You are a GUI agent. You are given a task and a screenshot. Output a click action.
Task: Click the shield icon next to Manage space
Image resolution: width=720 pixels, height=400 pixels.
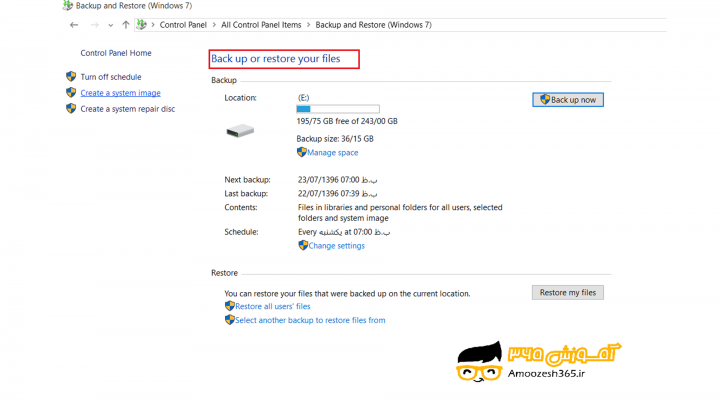(301, 152)
